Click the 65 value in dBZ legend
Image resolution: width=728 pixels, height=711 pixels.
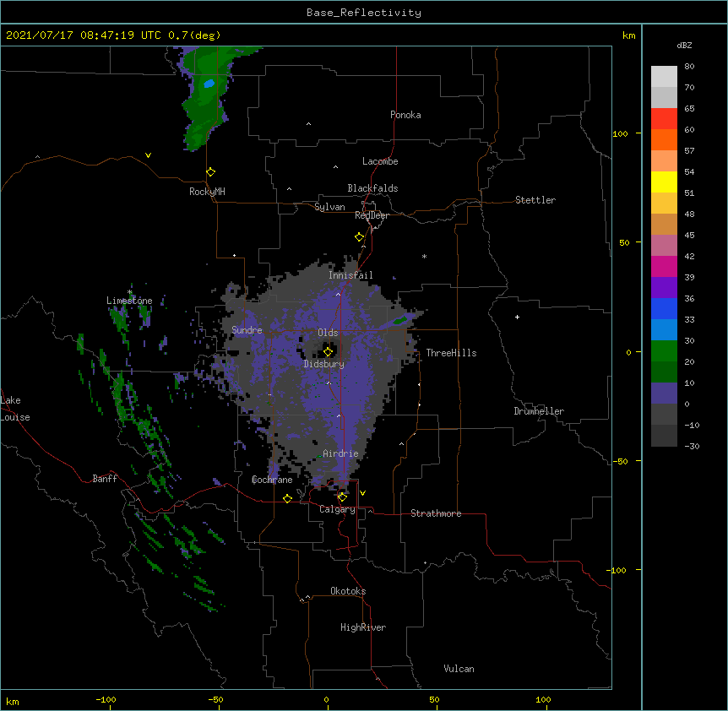689,109
